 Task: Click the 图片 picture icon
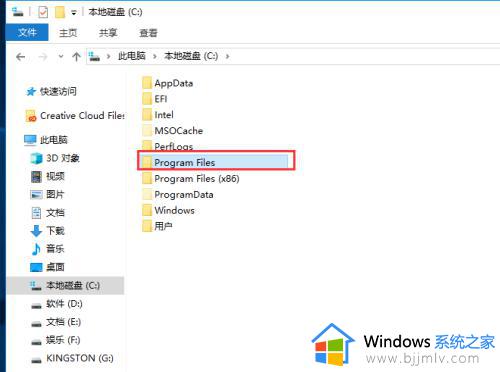tap(36, 195)
